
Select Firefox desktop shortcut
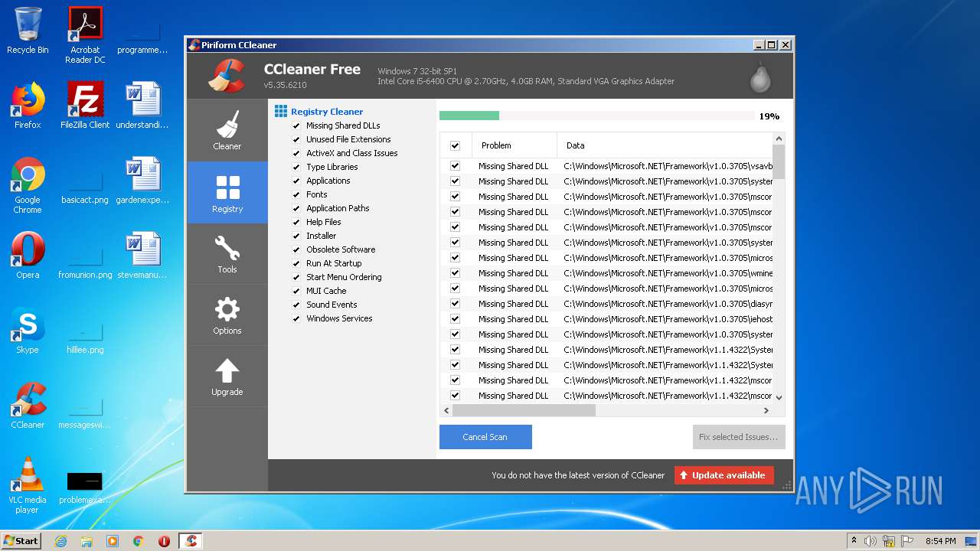(28, 106)
